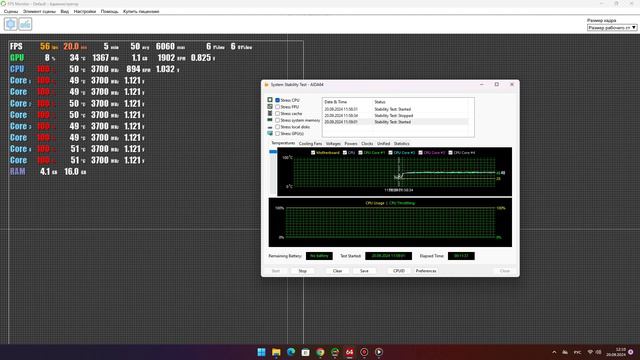Launch Microsoft Edge from the taskbar

pos(291,352)
